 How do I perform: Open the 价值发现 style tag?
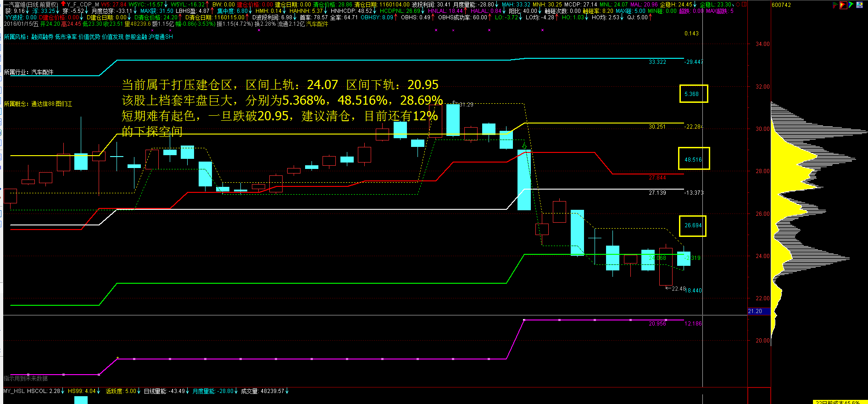[113, 37]
